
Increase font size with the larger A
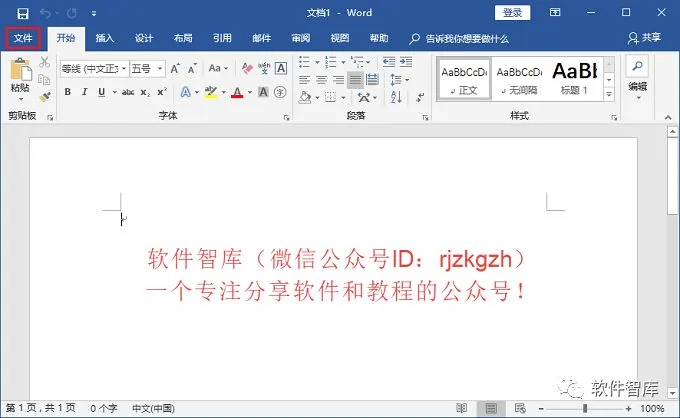[x=175, y=69]
